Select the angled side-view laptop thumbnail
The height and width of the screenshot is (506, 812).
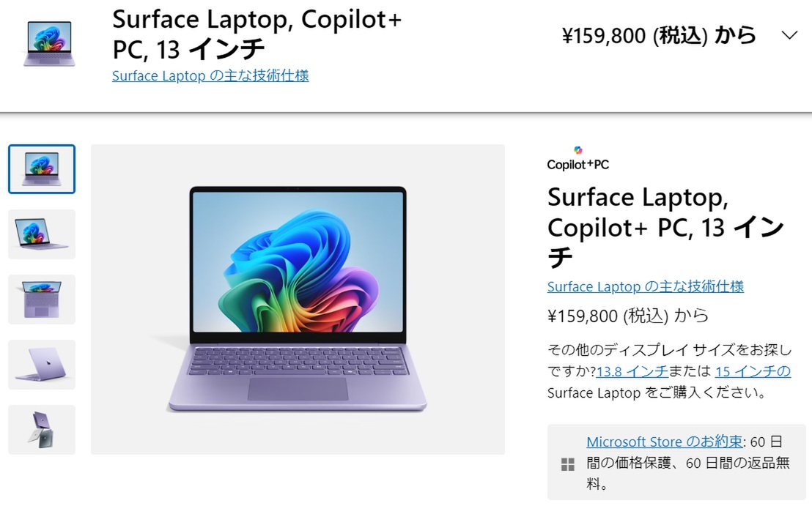point(42,234)
